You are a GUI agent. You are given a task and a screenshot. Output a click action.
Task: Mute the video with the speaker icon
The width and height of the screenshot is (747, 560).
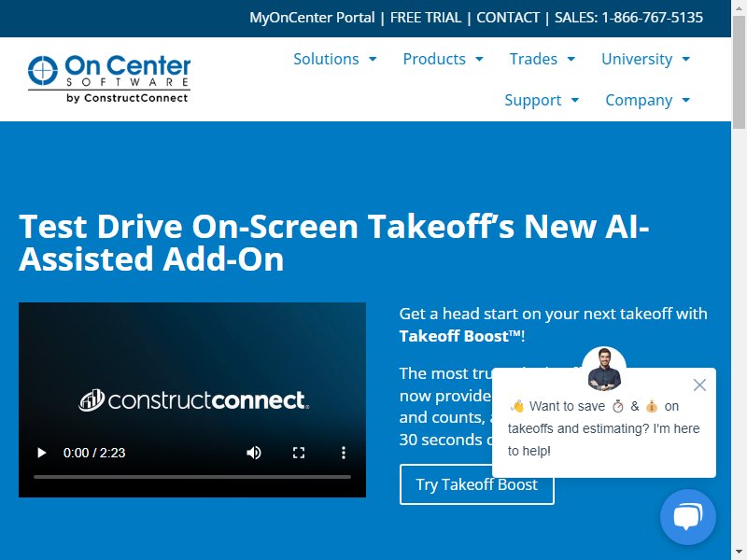253,453
